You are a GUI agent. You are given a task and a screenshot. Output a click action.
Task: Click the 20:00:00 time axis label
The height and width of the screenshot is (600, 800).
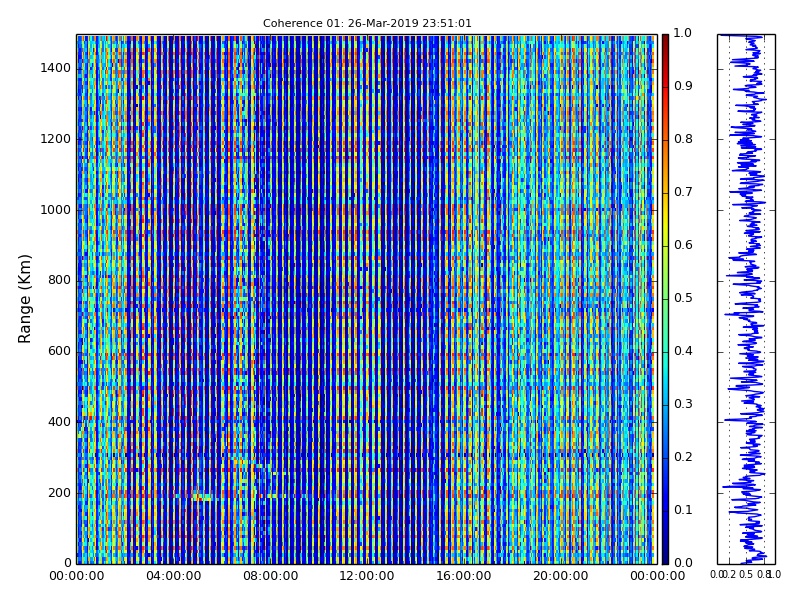[561, 577]
